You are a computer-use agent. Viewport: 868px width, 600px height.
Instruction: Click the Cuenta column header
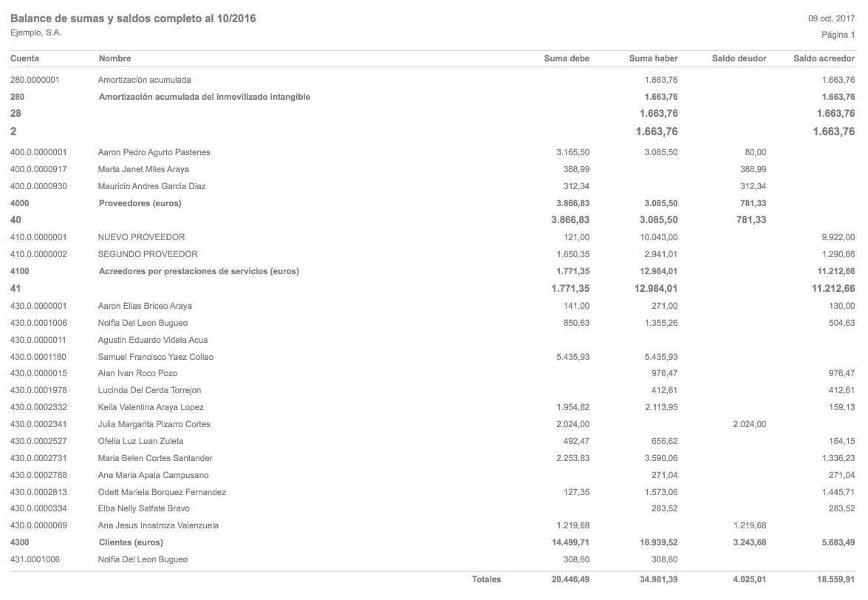point(25,58)
